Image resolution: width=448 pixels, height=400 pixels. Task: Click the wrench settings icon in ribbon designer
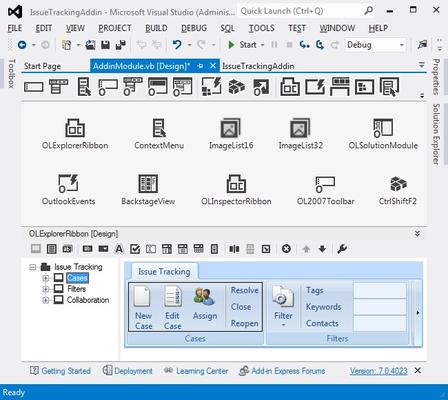342,249
